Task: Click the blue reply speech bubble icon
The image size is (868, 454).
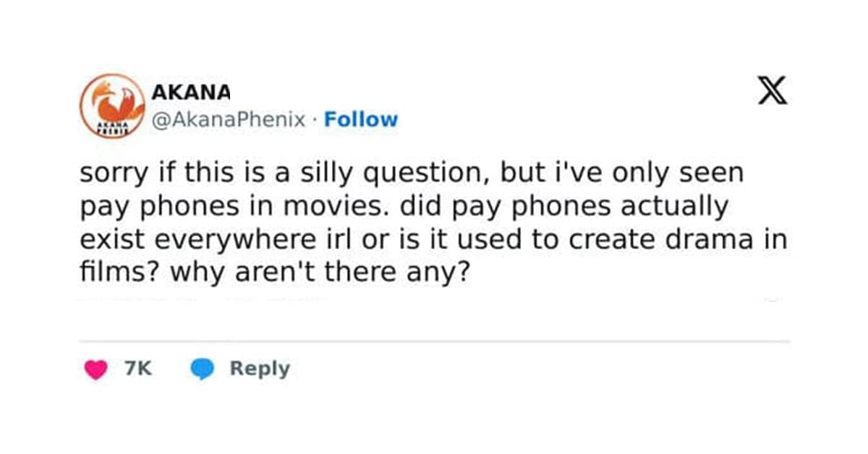Action: (203, 369)
